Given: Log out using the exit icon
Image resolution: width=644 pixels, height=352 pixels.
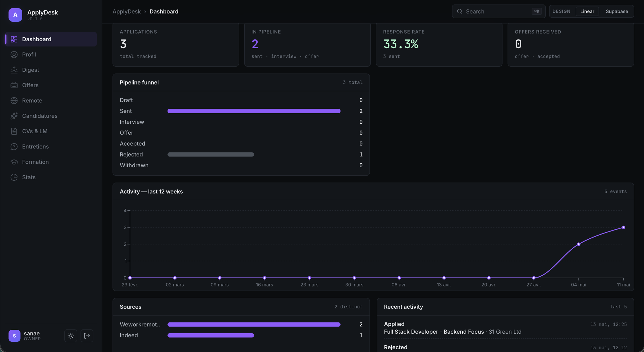Looking at the screenshot, I should (x=87, y=336).
